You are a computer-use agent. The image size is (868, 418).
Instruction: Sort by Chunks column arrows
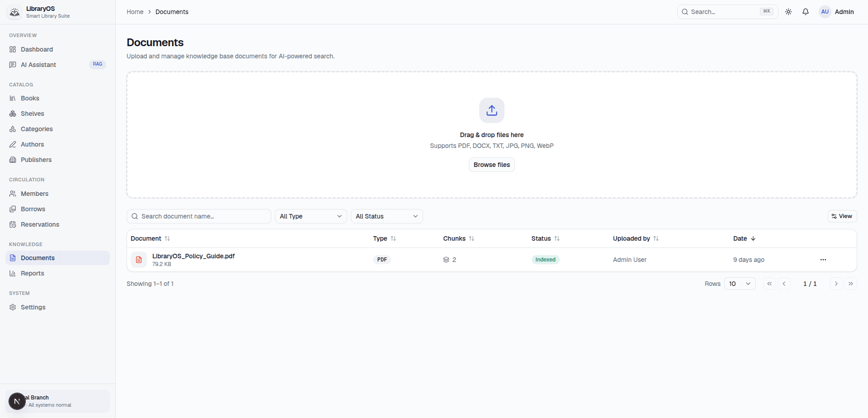[472, 238]
